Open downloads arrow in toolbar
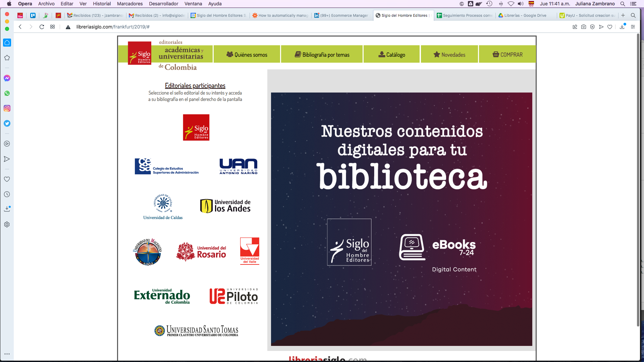 pyautogui.click(x=622, y=26)
